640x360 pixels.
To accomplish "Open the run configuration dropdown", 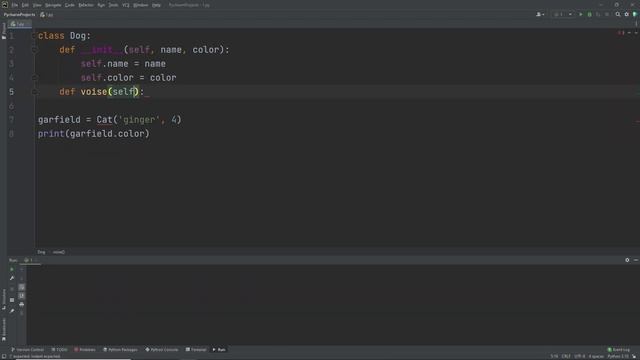I will [563, 15].
